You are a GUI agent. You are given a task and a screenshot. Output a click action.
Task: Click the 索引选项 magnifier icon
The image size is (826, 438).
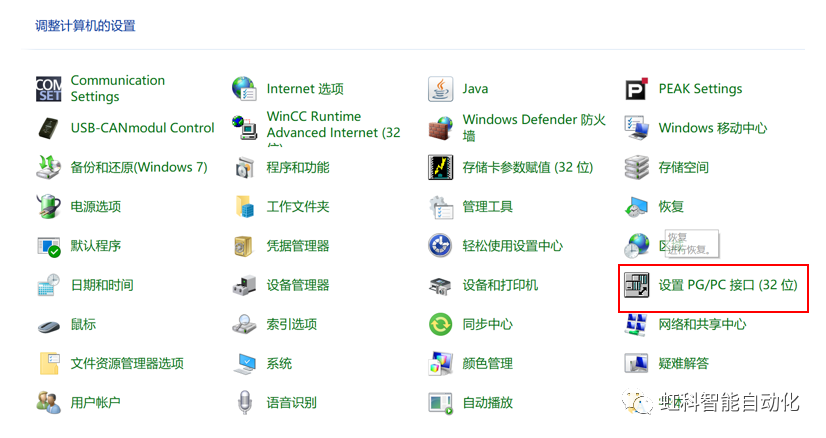pyautogui.click(x=244, y=324)
